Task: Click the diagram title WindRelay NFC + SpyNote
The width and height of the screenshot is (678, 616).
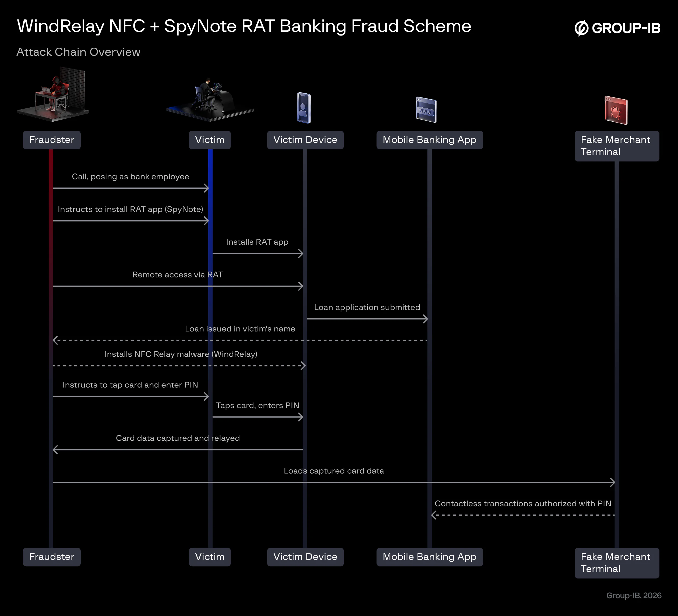Action: point(244,26)
